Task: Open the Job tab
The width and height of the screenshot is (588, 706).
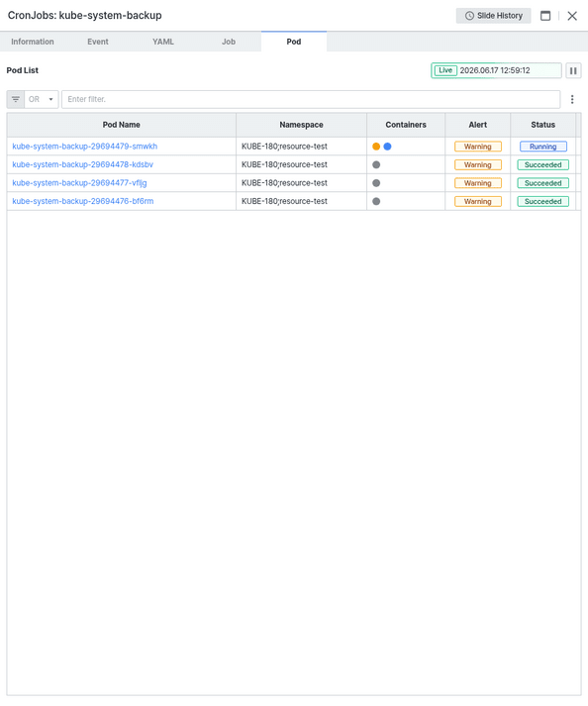Action: [x=229, y=42]
